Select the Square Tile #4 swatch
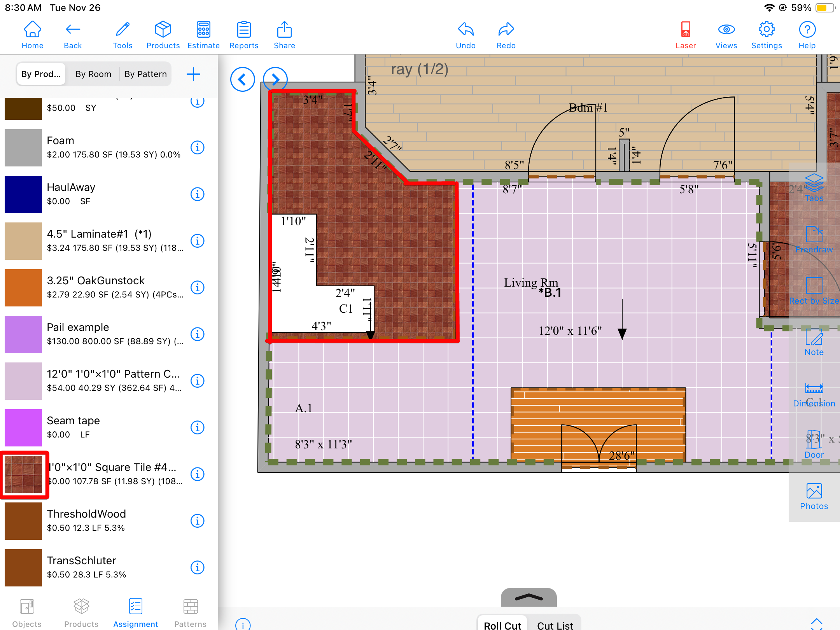The image size is (840, 630). click(23, 474)
